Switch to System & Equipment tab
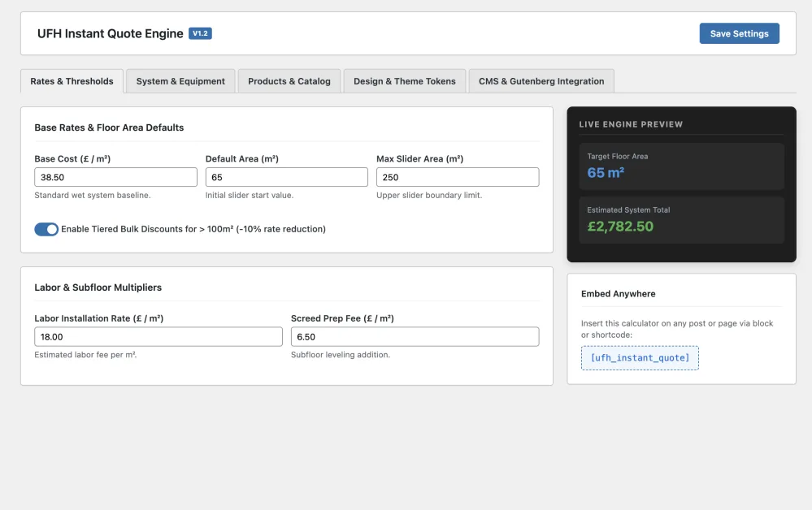Viewport: 812px width, 510px height. (180, 81)
